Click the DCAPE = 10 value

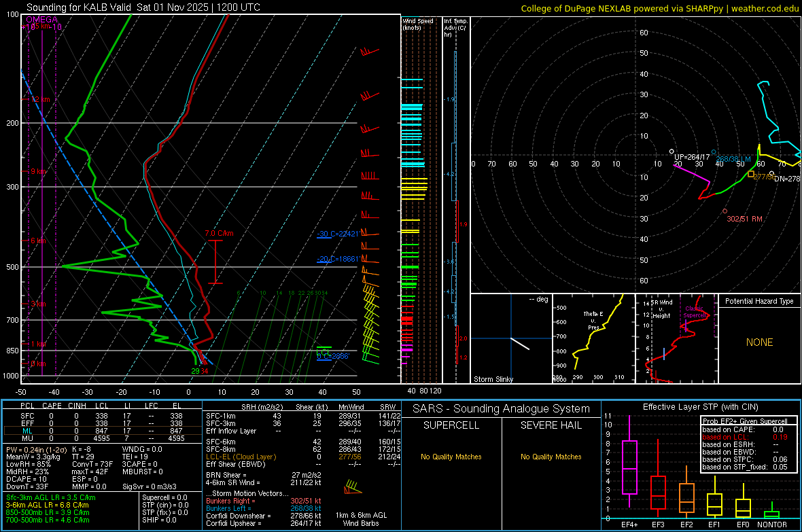pos(27,479)
